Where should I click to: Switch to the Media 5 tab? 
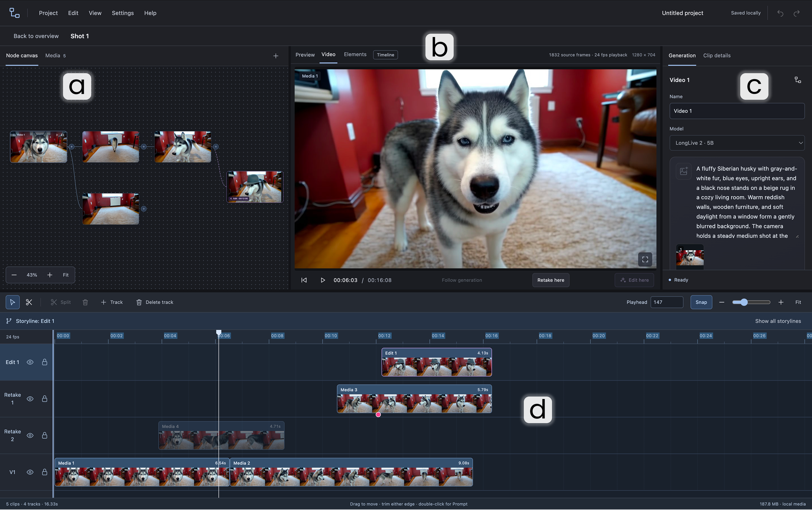click(55, 56)
